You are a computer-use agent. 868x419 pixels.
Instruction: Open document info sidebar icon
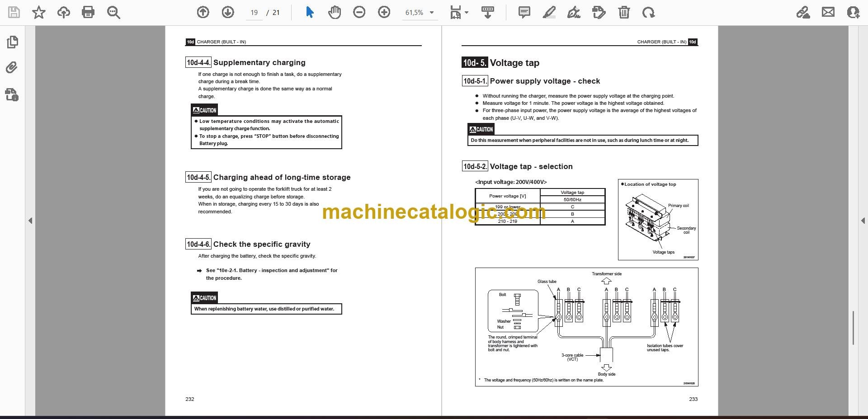(12, 94)
